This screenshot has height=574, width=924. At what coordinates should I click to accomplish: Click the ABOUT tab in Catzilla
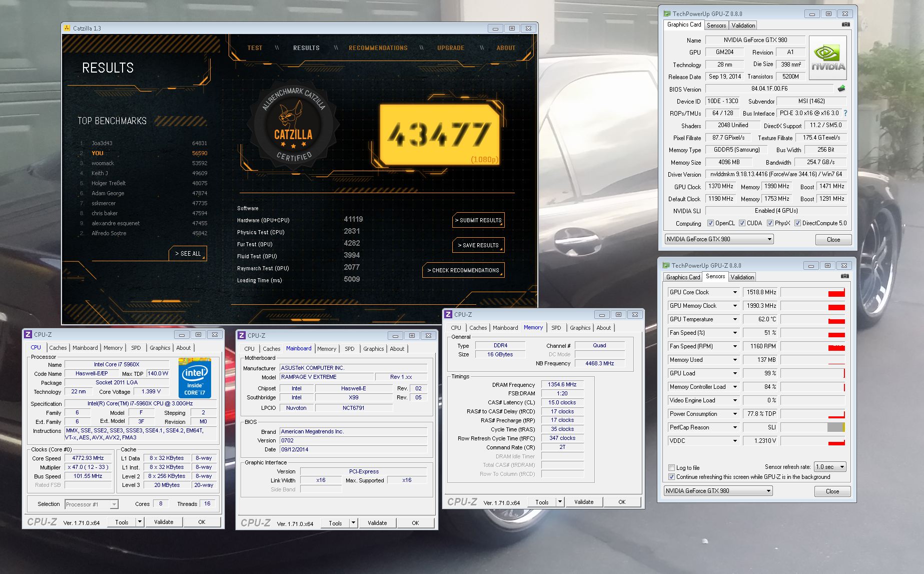(506, 48)
